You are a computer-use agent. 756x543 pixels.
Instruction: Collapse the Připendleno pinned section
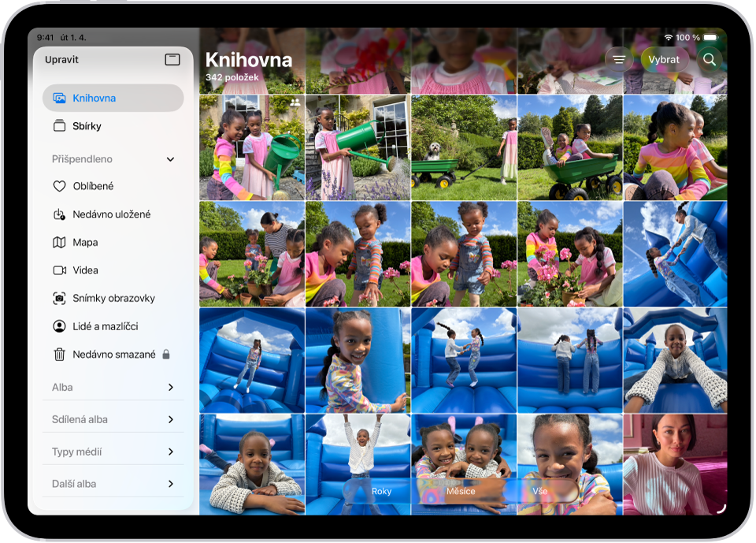click(x=170, y=159)
